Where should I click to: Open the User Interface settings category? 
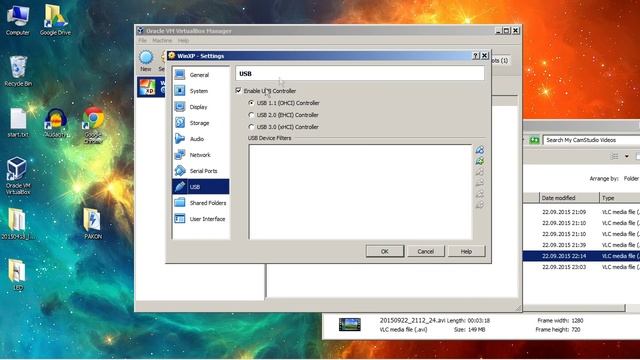(200, 219)
